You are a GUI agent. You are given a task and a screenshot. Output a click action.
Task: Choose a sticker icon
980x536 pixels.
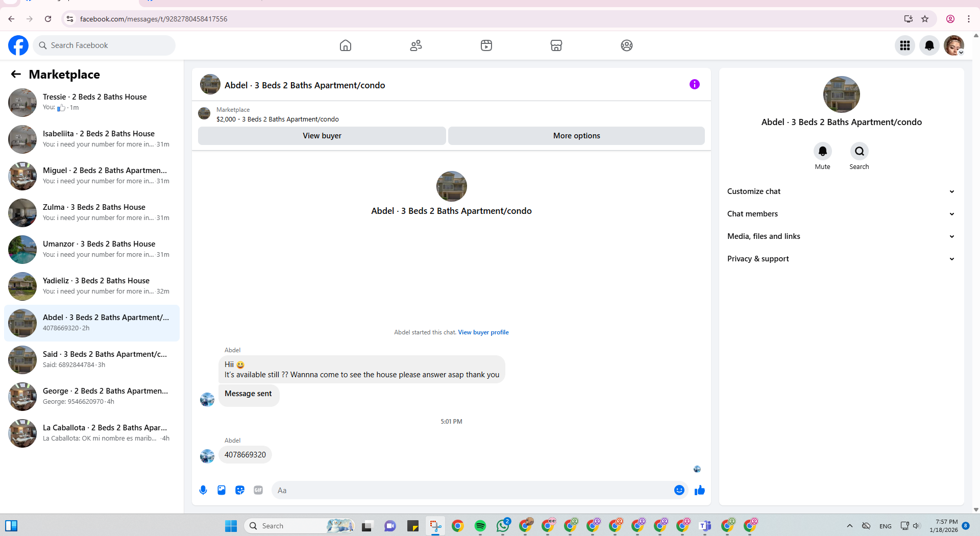(240, 490)
